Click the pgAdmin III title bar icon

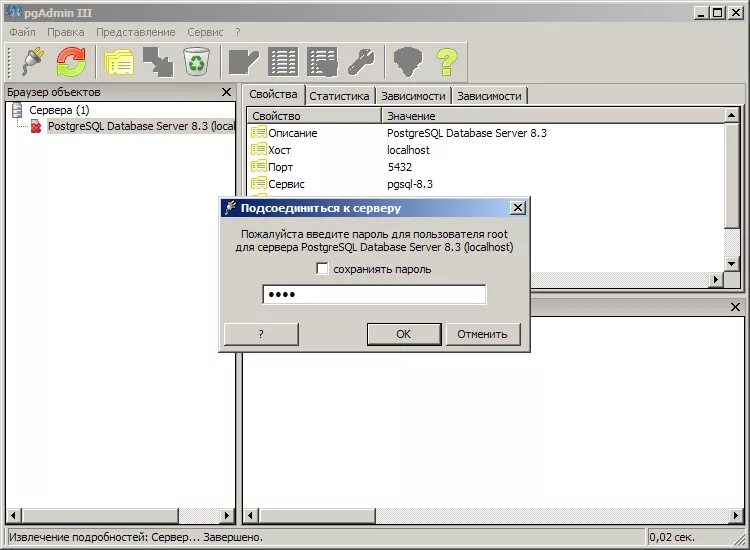tap(14, 12)
